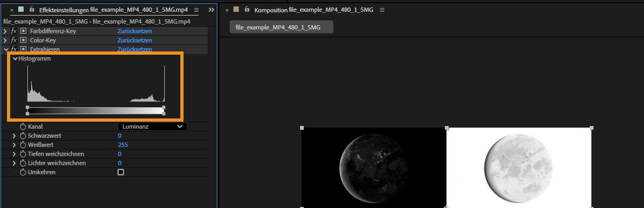Viewport: 644px width, 208px height.
Task: Open the Kanal Luminanz dropdown
Action: pyautogui.click(x=152, y=127)
